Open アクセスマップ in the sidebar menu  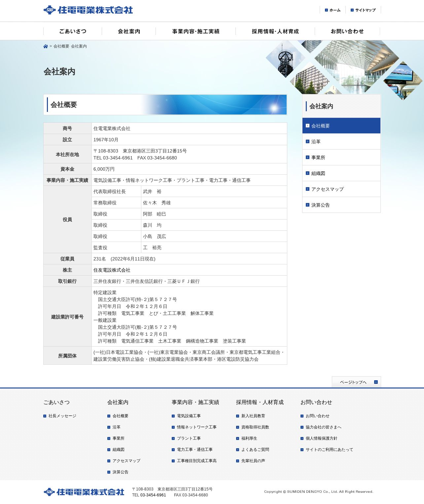click(341, 189)
